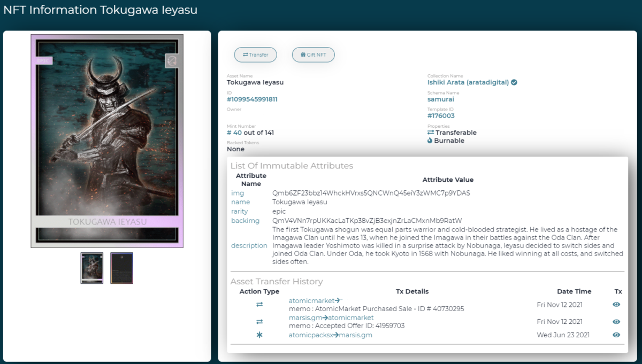Viewport: 642px width, 364px height.
Task: Click the verified badge next to collection name
Action: click(514, 82)
